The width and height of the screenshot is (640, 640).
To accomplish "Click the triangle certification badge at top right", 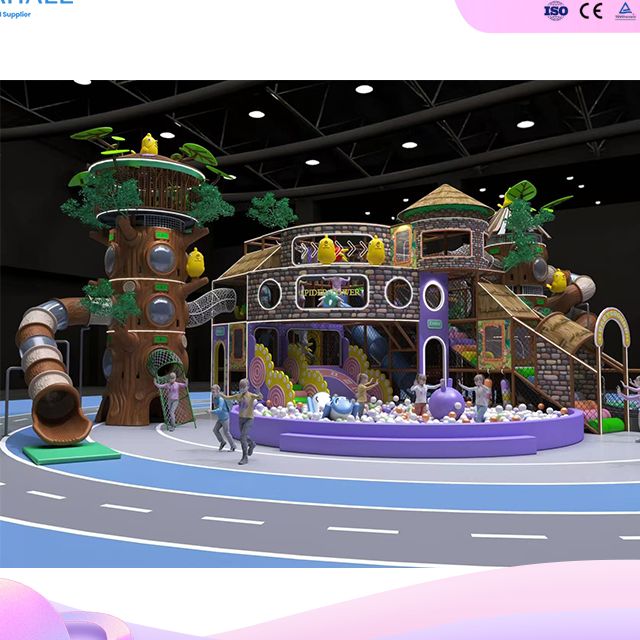I will tap(624, 11).
